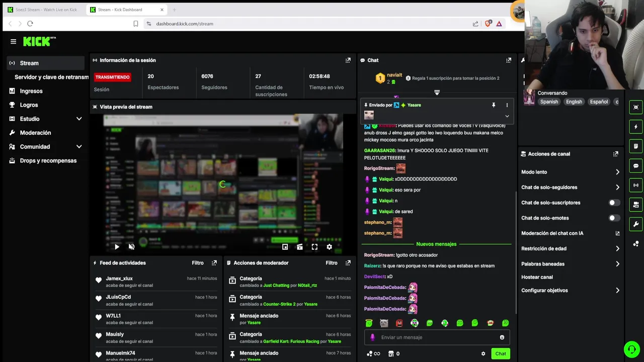Image resolution: width=644 pixels, height=362 pixels.
Task: Open Configurar objetivos options
Action: coord(571,291)
